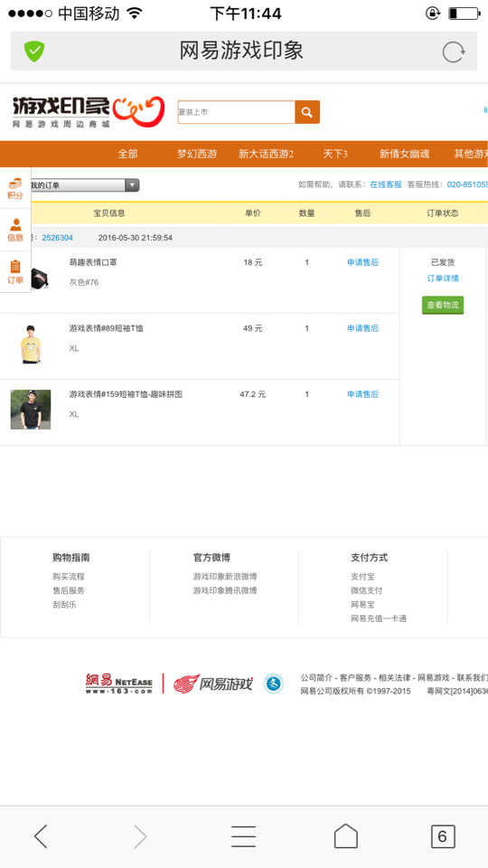Select the 梦幻西游 navigation tab
This screenshot has height=868, width=488.
[x=197, y=154]
